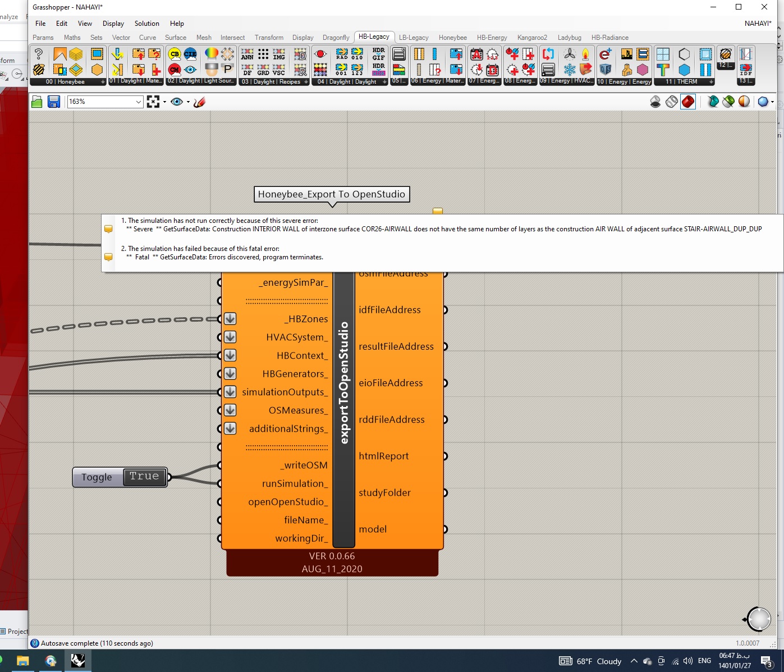Select the OpenStudio OS icon
784x672 pixels.
pos(605,70)
